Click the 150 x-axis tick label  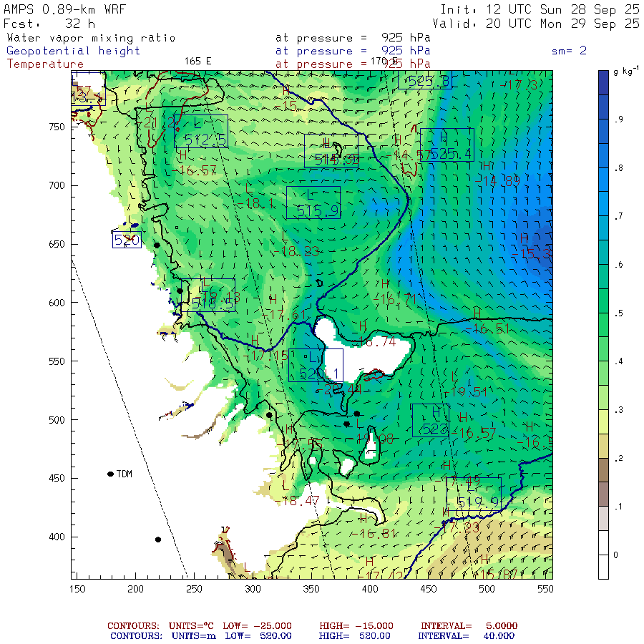pos(77,589)
